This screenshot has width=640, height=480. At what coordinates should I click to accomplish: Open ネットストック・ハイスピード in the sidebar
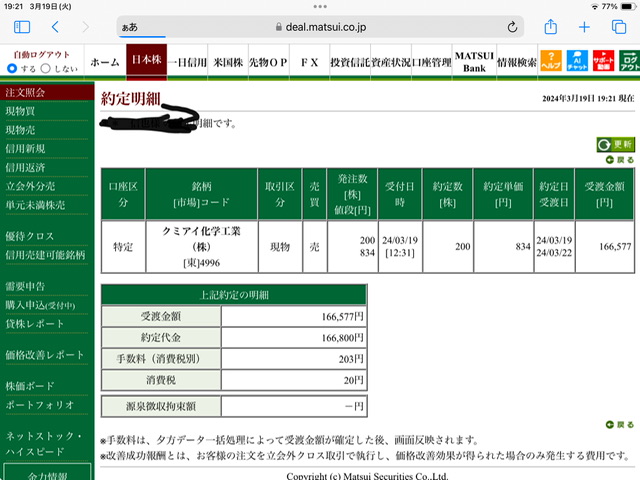pos(44,443)
